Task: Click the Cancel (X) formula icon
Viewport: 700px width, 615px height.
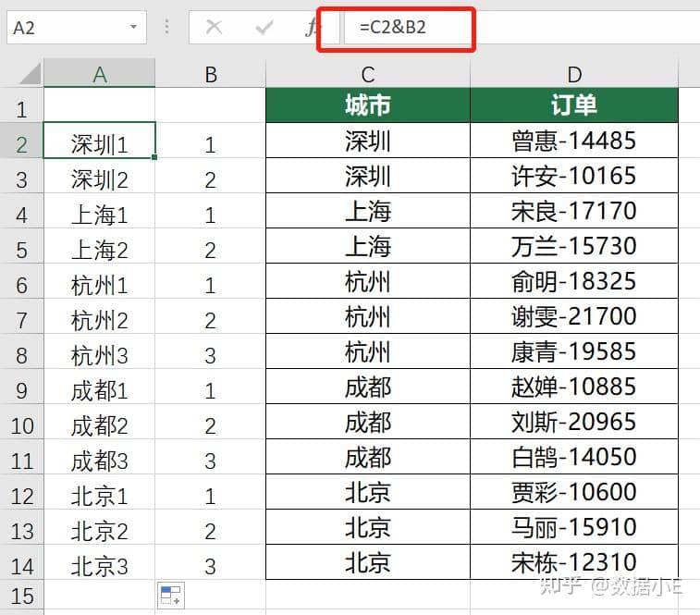Action: point(214,28)
